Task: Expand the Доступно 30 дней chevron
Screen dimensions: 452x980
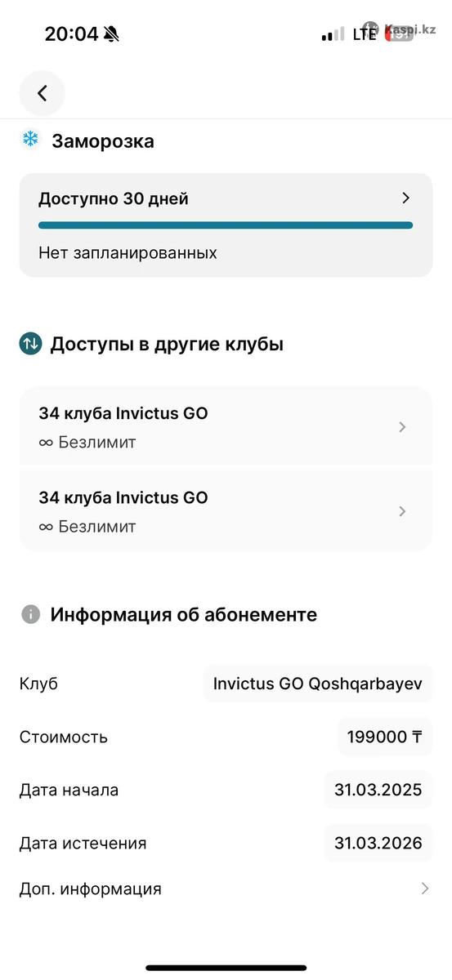Action: click(x=405, y=198)
